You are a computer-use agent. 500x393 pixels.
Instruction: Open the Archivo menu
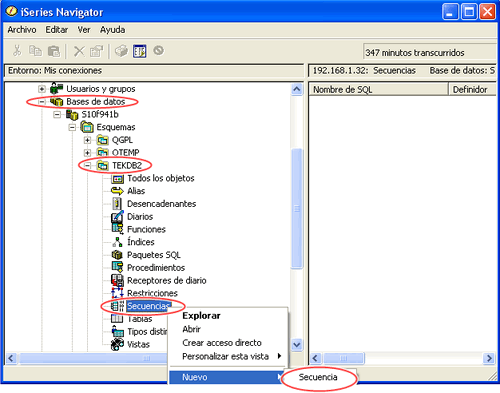tap(22, 30)
